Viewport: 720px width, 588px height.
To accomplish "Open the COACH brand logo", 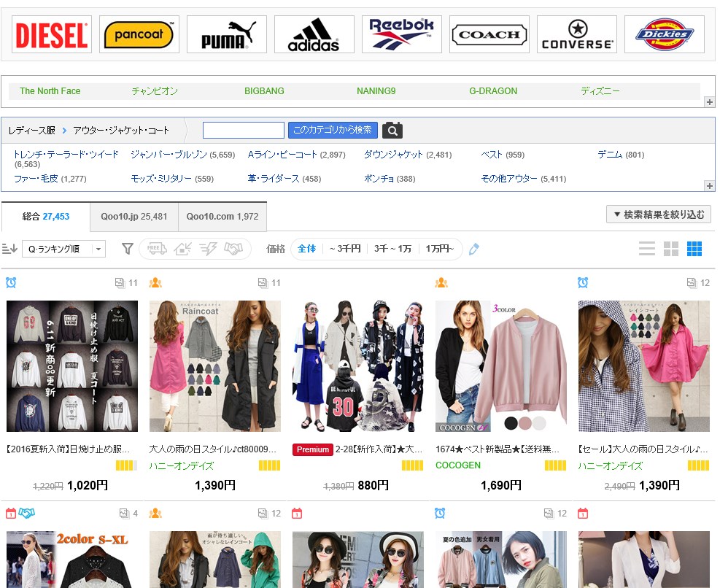I will click(489, 34).
